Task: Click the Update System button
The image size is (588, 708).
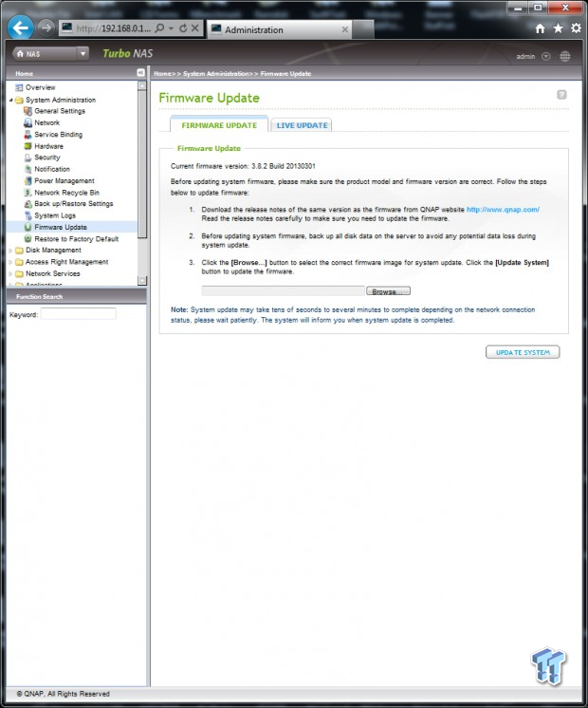Action: (x=523, y=352)
